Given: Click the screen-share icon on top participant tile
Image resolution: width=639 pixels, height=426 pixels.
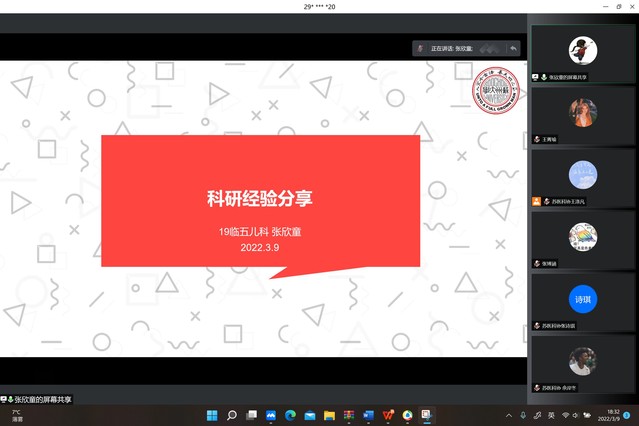Looking at the screenshot, I should [x=535, y=77].
